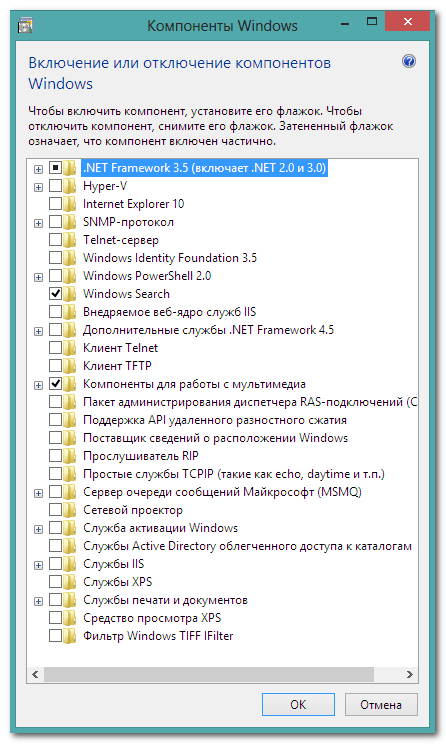Toggle the .NET Framework 3.5 checkbox
Viewport: 446px width, 744px height.
pos(56,167)
